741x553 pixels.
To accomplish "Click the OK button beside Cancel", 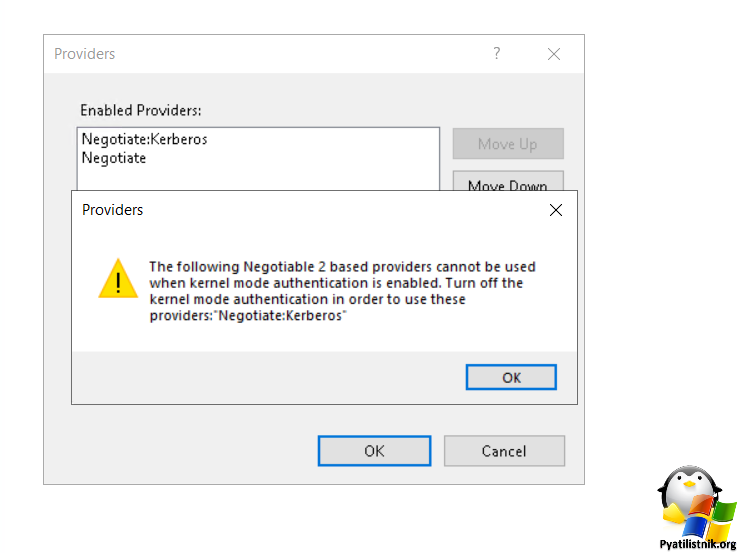I will pyautogui.click(x=374, y=451).
